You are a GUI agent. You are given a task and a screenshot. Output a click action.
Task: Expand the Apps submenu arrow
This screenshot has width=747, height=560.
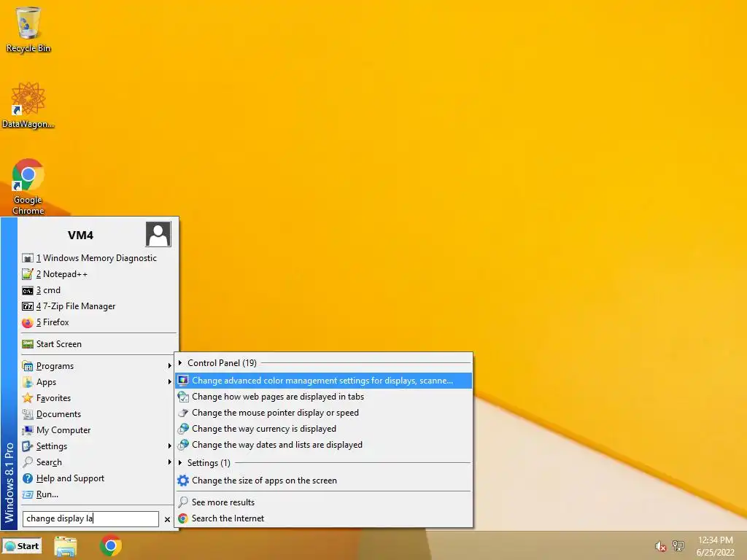(x=169, y=382)
